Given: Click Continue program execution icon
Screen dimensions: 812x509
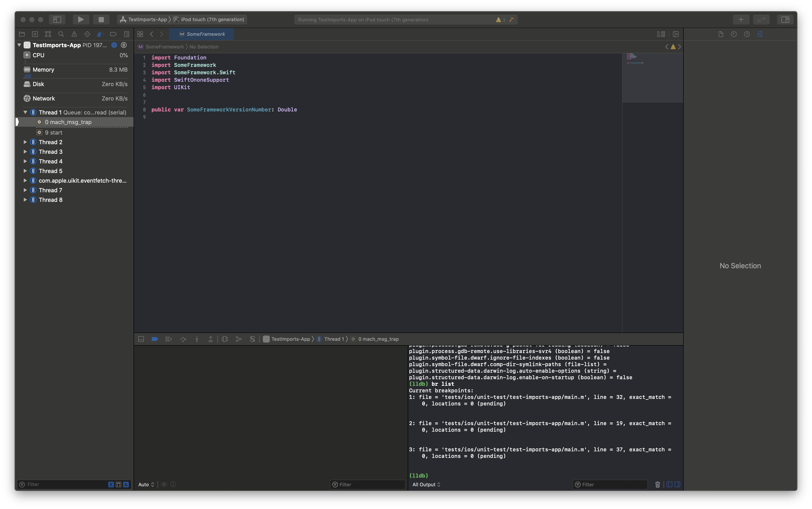Looking at the screenshot, I should [x=169, y=339].
